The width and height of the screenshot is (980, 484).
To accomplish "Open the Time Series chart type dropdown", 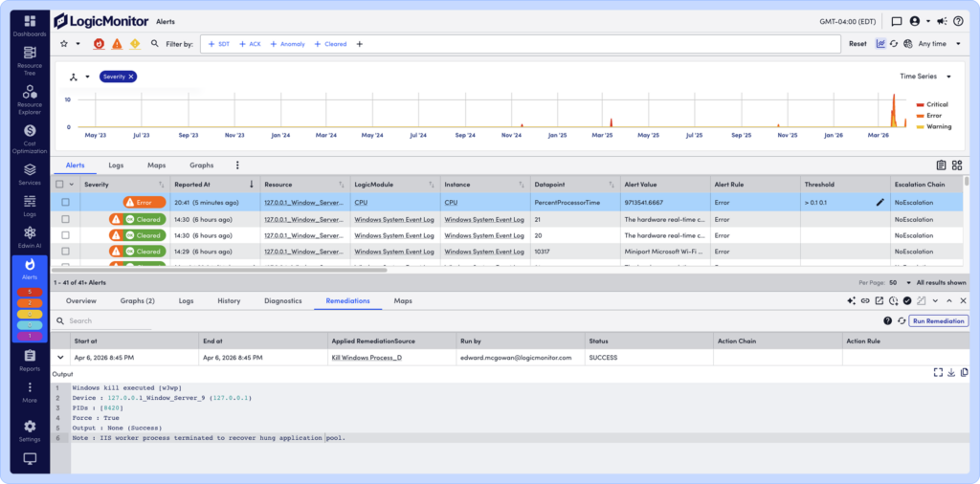I will [x=925, y=77].
